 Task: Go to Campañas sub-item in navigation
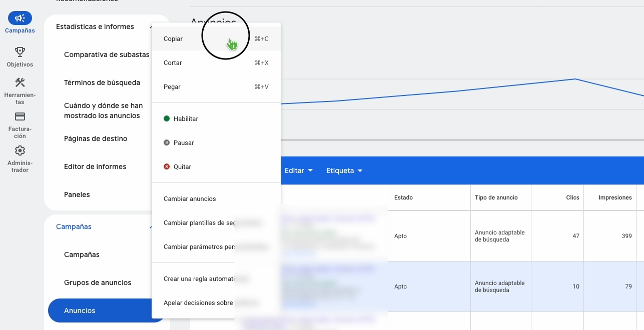click(82, 254)
